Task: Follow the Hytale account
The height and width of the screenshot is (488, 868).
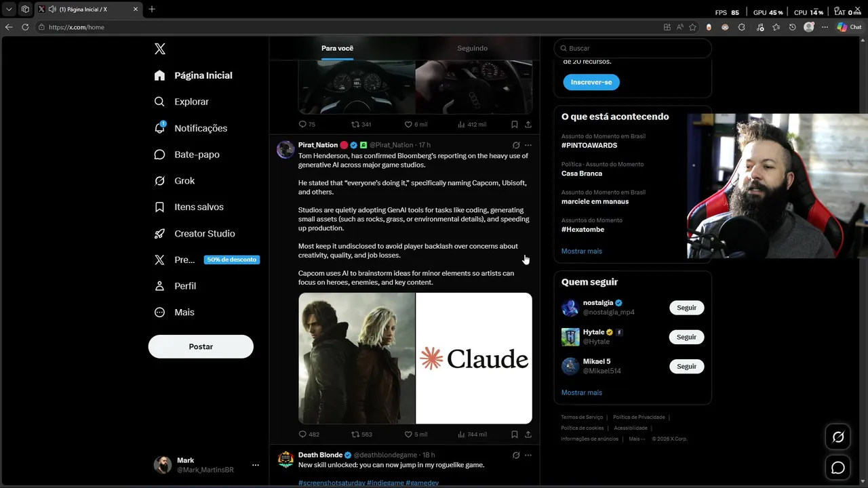Action: (686, 337)
